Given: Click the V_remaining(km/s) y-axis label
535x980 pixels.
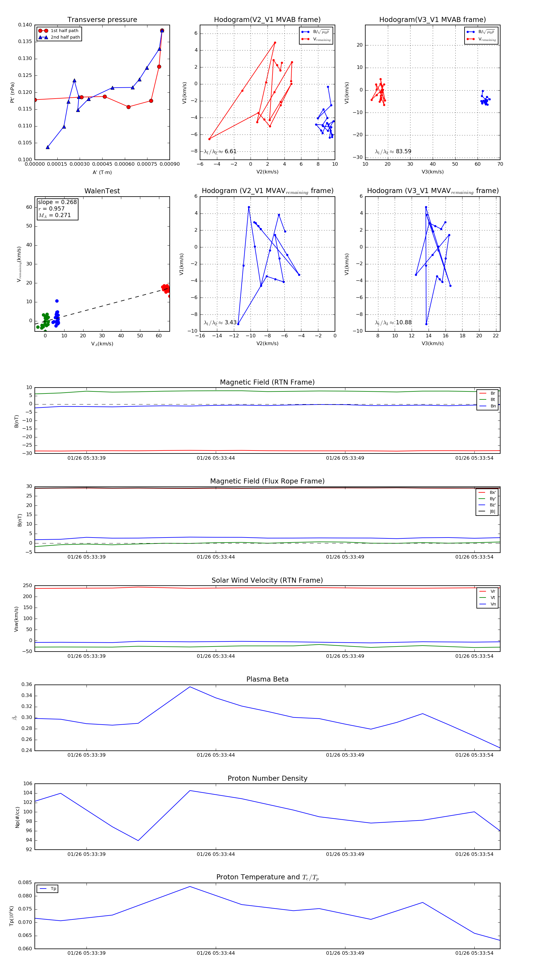Looking at the screenshot, I should pyautogui.click(x=19, y=264).
